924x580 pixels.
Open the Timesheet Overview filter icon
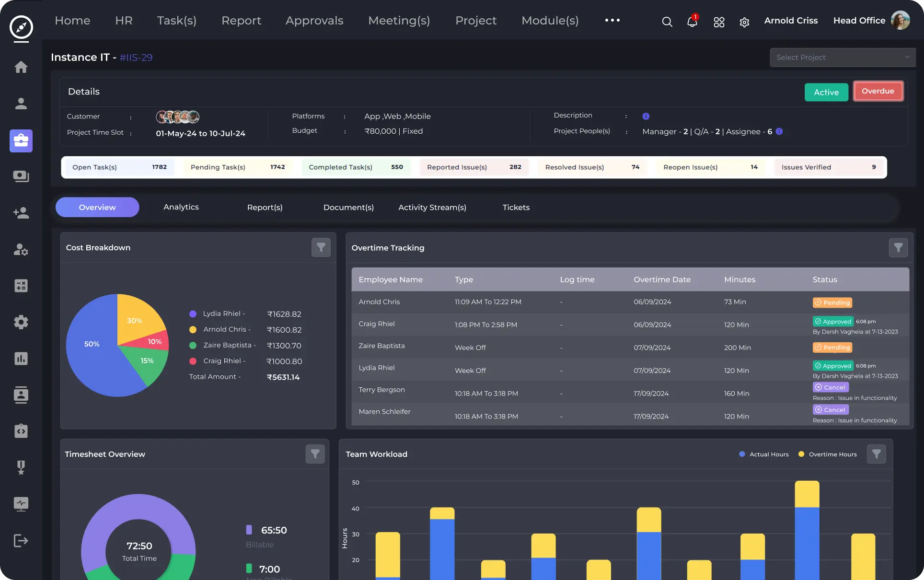pos(315,454)
